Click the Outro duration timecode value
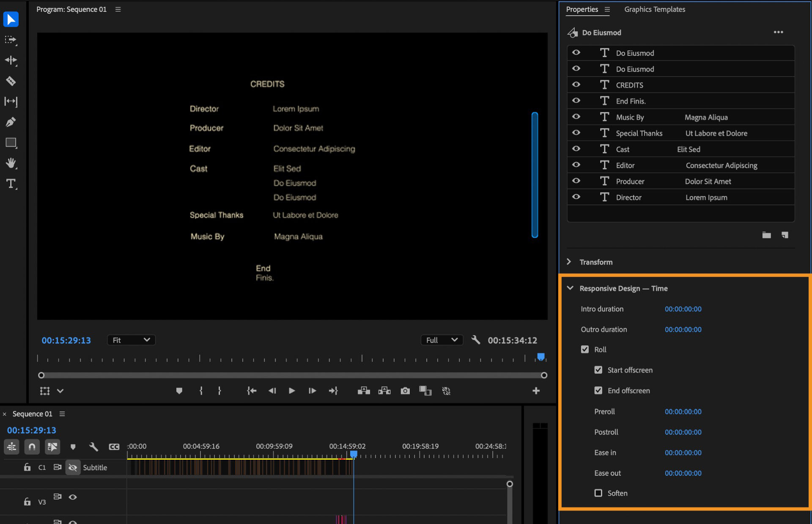Viewport: 812px width, 524px height. [x=682, y=330]
